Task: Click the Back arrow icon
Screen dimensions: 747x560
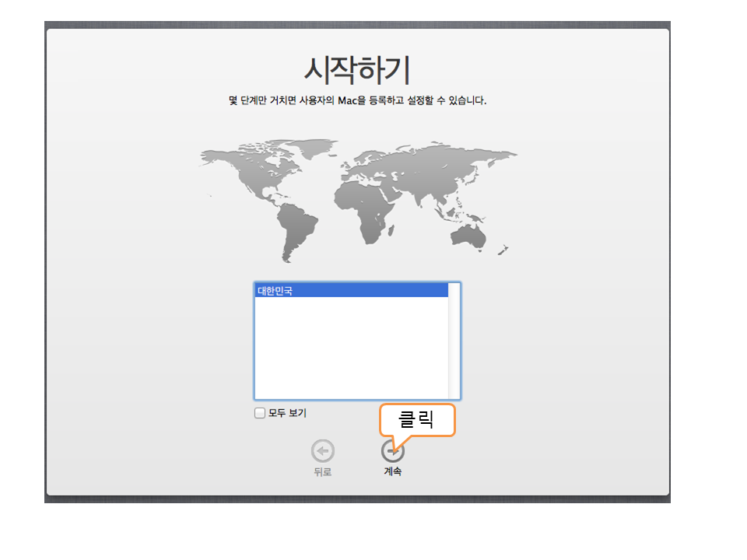Action: click(323, 451)
